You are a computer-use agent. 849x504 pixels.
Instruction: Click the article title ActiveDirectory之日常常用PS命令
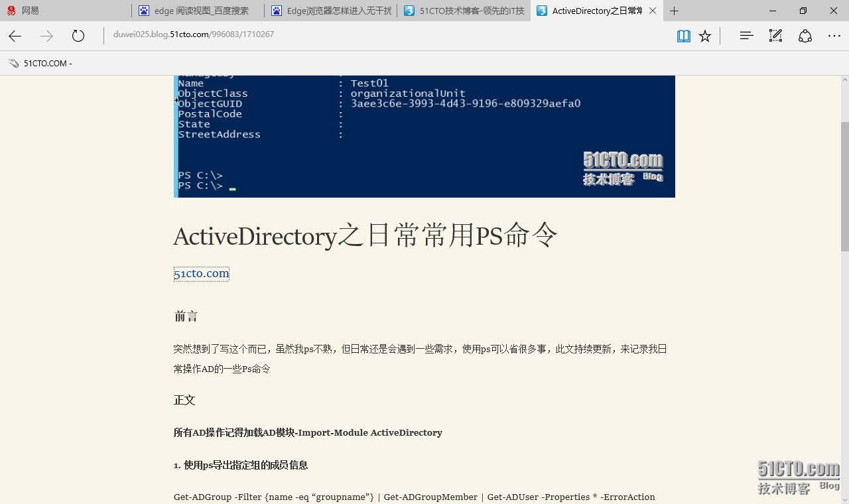coord(365,235)
